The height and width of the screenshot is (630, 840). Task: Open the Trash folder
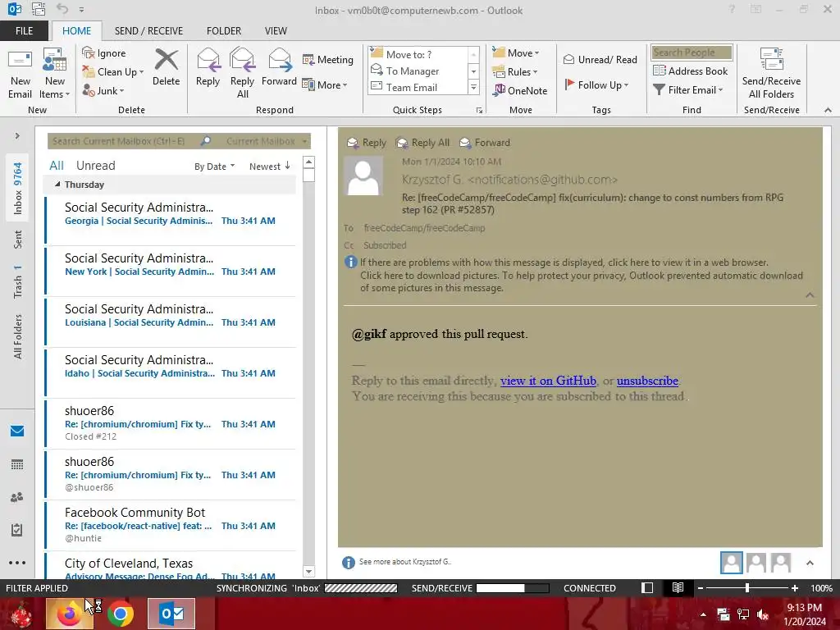(x=18, y=281)
